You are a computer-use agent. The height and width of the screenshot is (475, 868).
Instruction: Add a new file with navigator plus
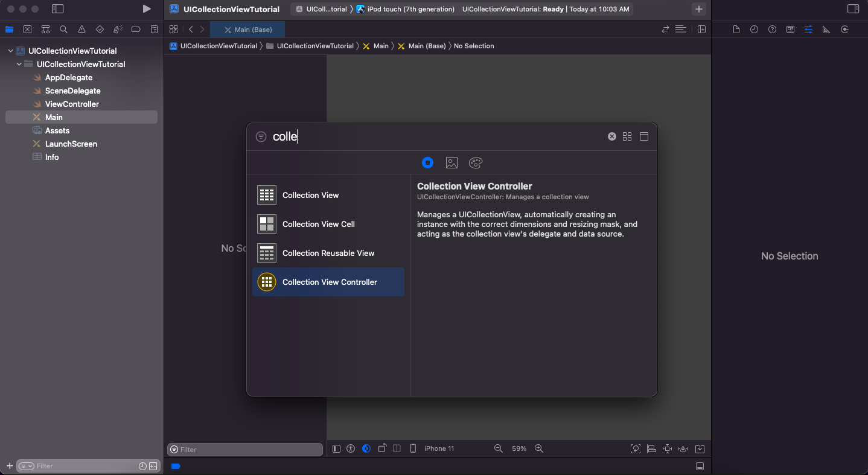pyautogui.click(x=9, y=466)
